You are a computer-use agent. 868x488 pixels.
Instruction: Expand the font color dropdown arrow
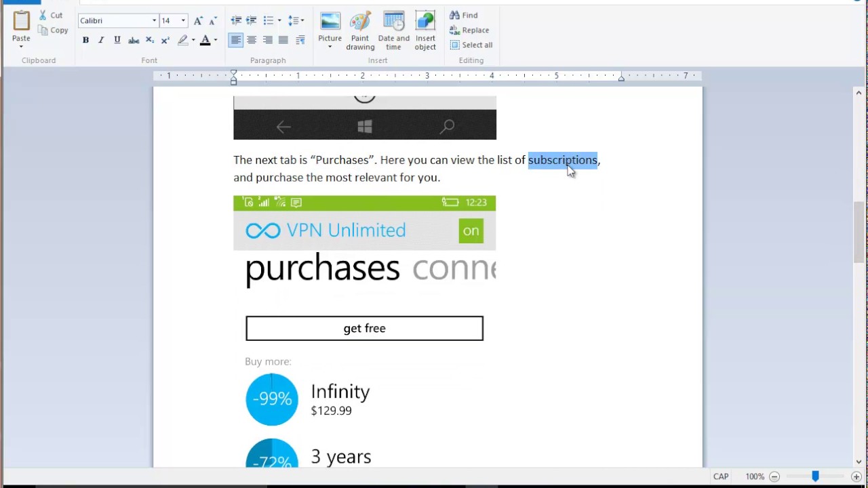[216, 40]
